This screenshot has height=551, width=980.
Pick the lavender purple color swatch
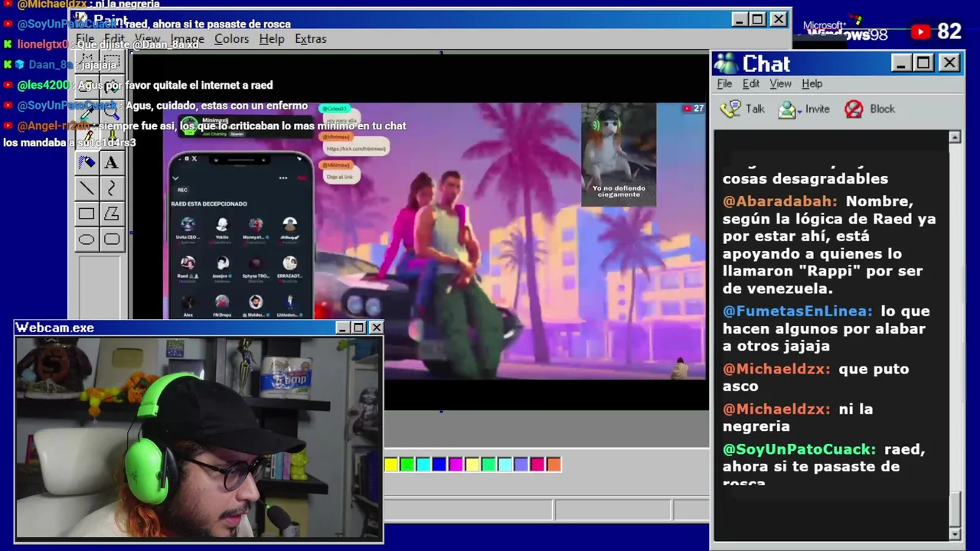tap(521, 465)
